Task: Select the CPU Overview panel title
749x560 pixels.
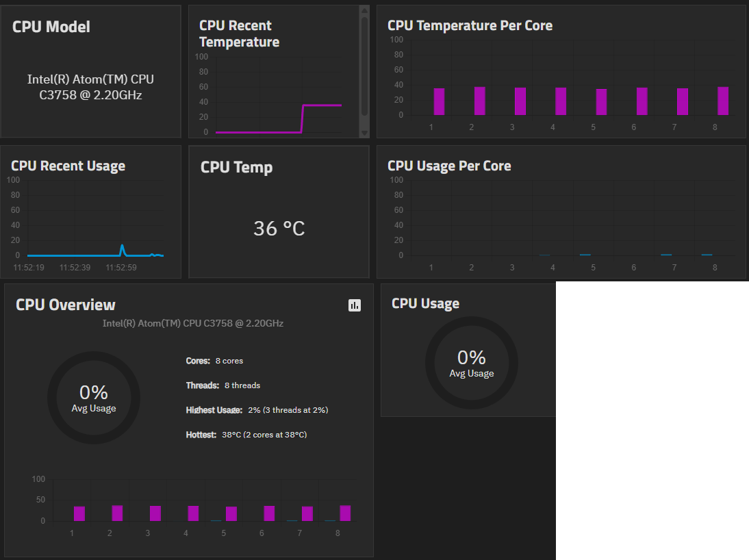Action: [65, 304]
